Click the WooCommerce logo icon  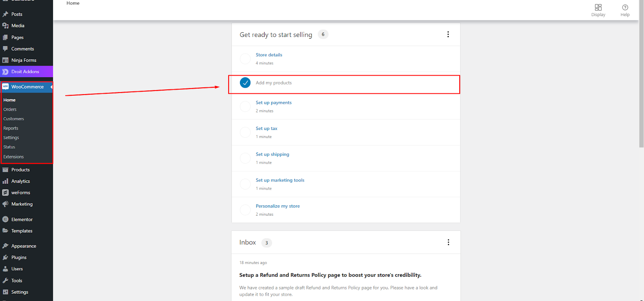(5, 87)
